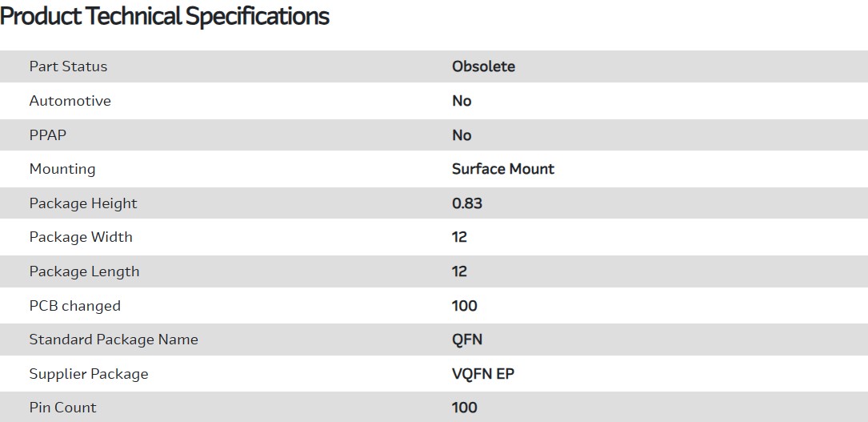Select the Mounting row label

tap(62, 169)
